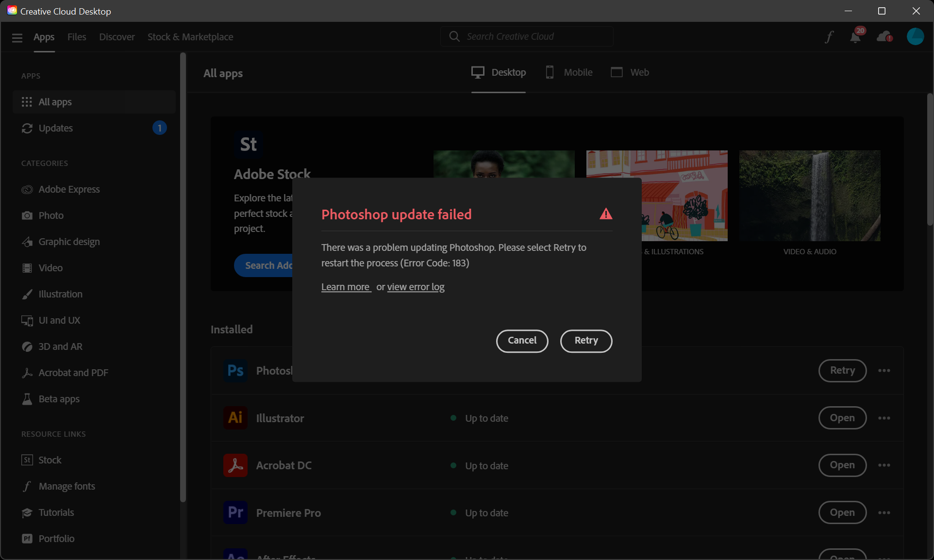Click the Illustrator app icon
Viewport: 934px width, 560px height.
tap(234, 418)
